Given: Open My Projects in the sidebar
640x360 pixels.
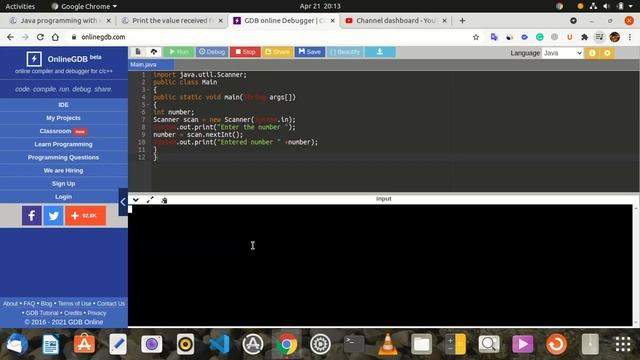Looking at the screenshot, I should tap(63, 118).
